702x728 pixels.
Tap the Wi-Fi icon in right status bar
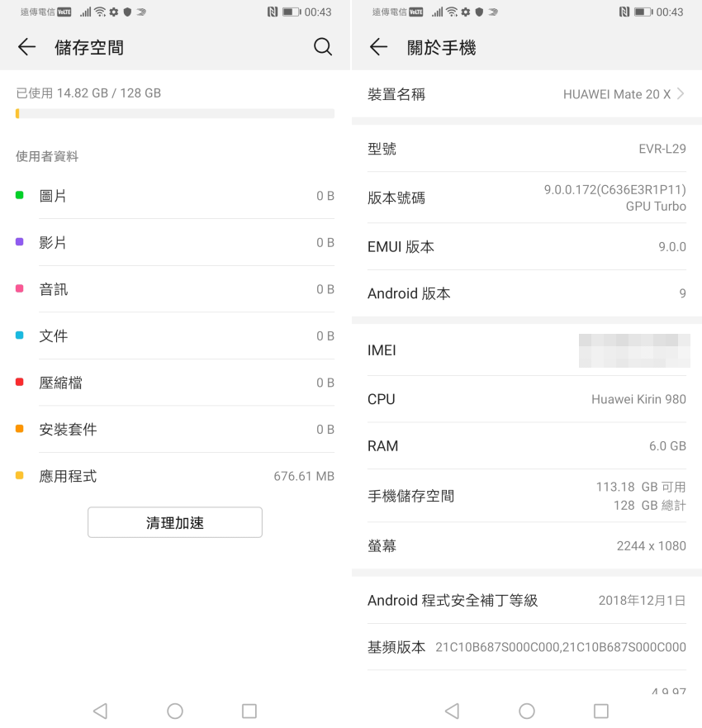[452, 12]
